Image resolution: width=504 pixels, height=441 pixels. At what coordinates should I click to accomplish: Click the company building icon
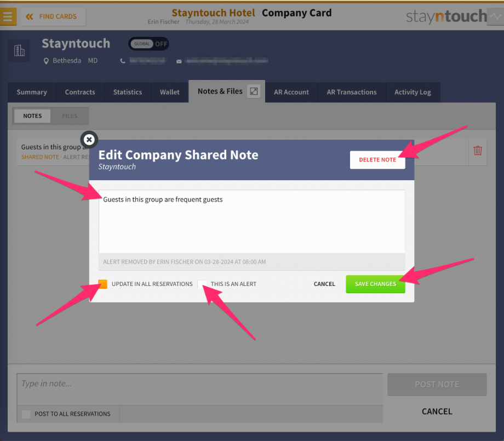coord(19,50)
